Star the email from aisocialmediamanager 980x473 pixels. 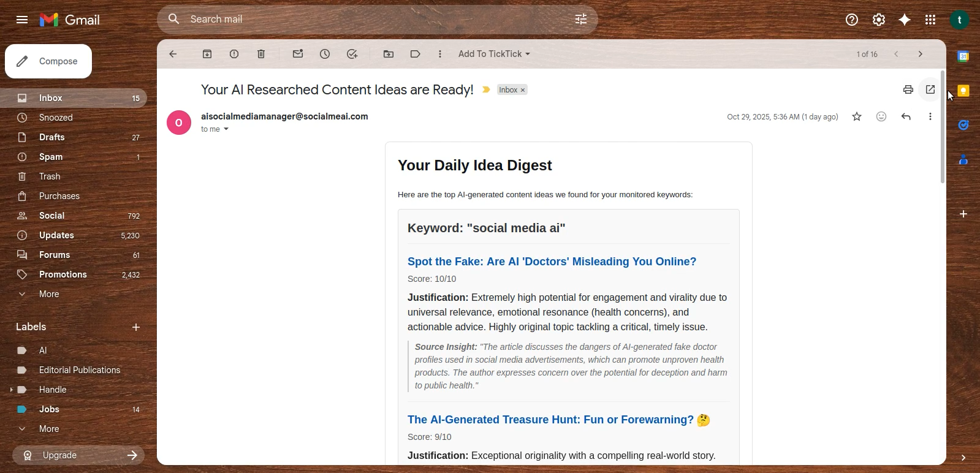[x=857, y=116]
